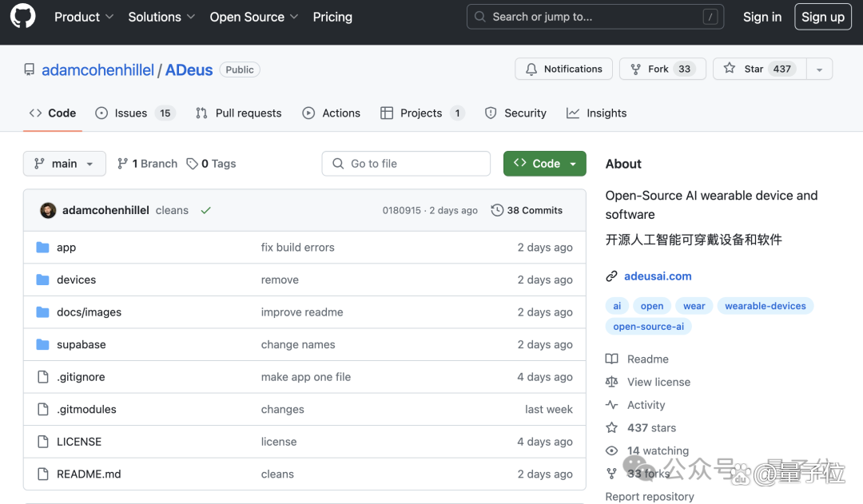The width and height of the screenshot is (863, 504).
Task: Open the fix build errors commit
Action: [298, 247]
